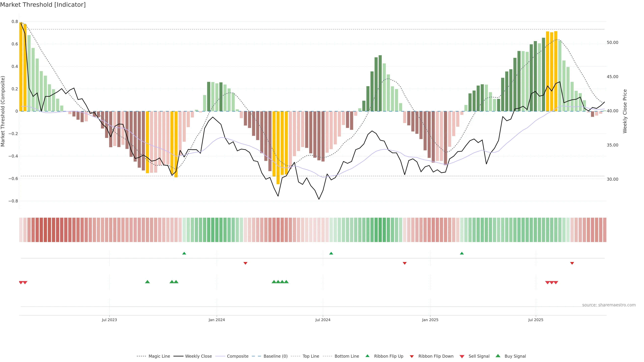
Task: Click the Ribbon Flip Down legend marker
Action: coord(412,356)
